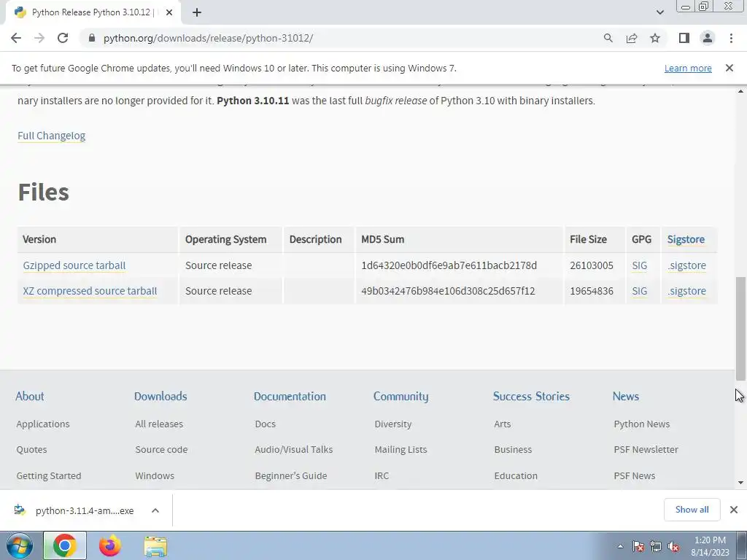Open SIG for XZ compressed tarball
This screenshot has height=560, width=747.
639,291
